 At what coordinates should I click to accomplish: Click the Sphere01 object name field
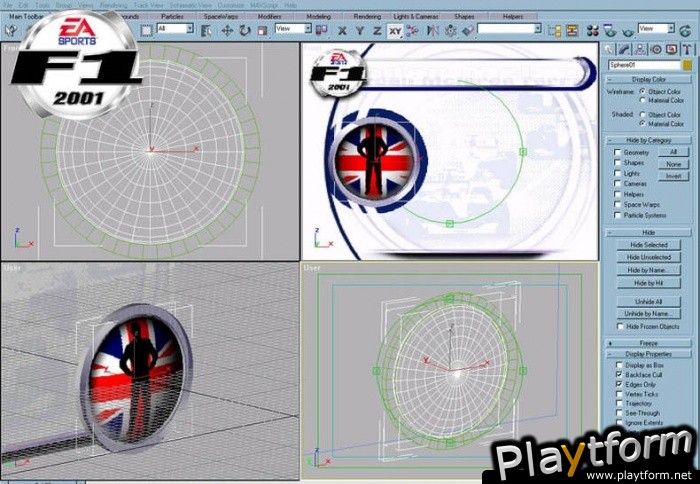[x=644, y=65]
